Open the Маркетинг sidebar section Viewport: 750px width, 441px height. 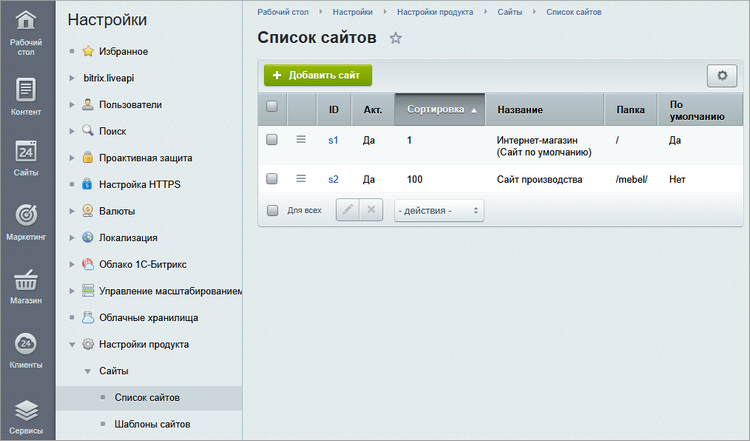(x=26, y=223)
